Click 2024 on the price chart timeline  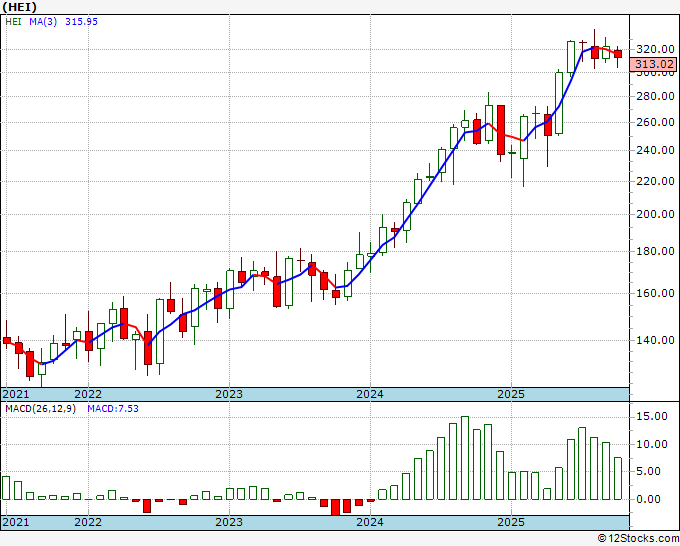370,394
